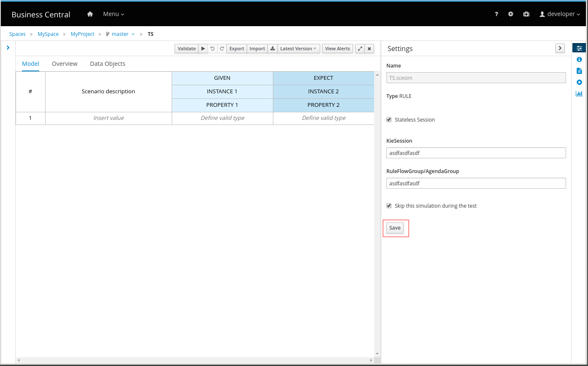Uncheck the Stateless Session checkbox

[389, 120]
